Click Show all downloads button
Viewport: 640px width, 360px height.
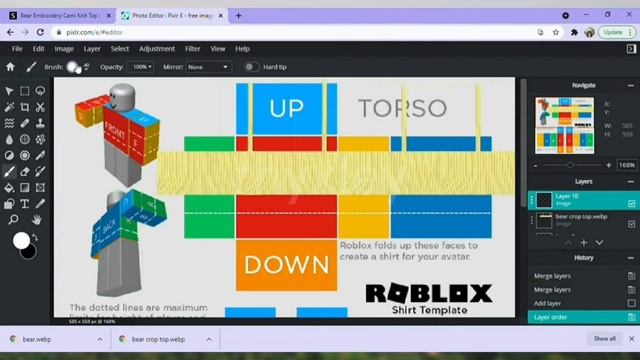(x=604, y=339)
